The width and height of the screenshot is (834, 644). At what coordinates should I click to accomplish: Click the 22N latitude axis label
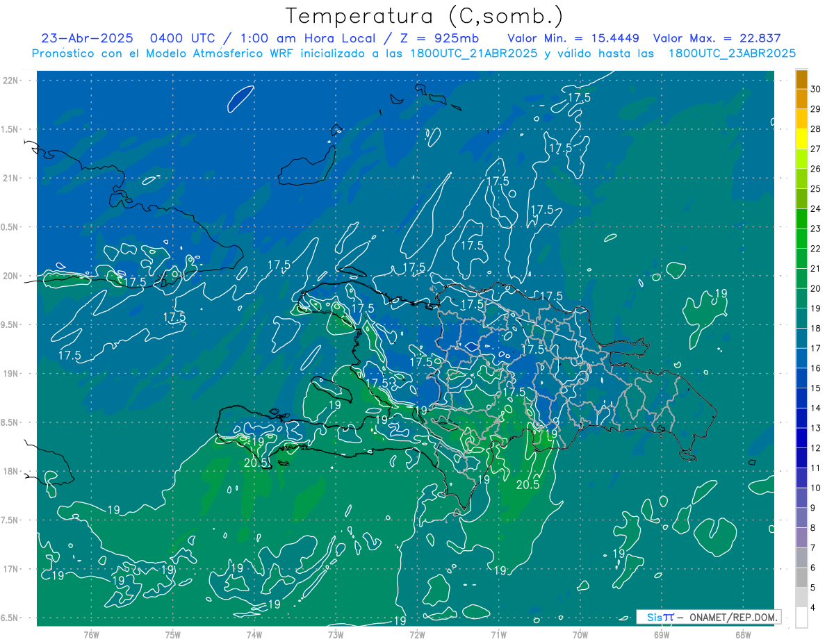pos(11,80)
